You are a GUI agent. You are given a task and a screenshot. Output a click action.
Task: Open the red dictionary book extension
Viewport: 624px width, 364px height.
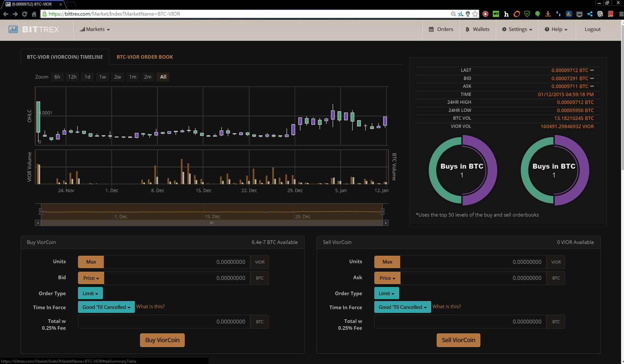pos(611,14)
